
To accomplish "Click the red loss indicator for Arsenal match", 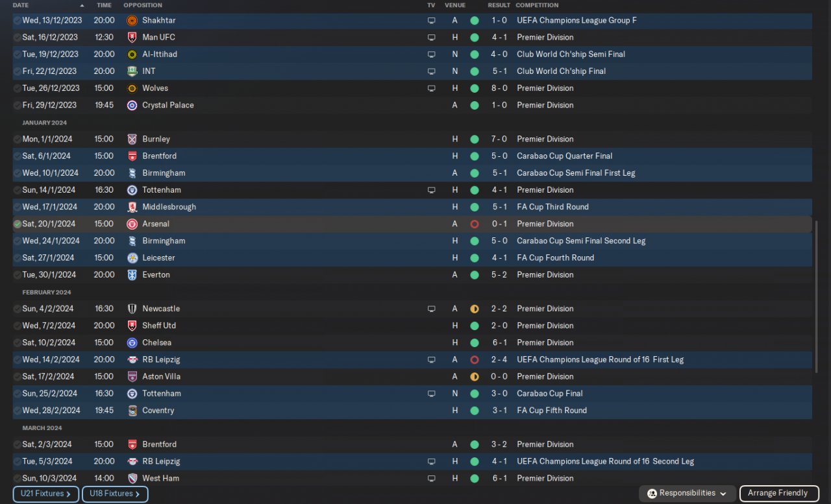I will click(474, 224).
